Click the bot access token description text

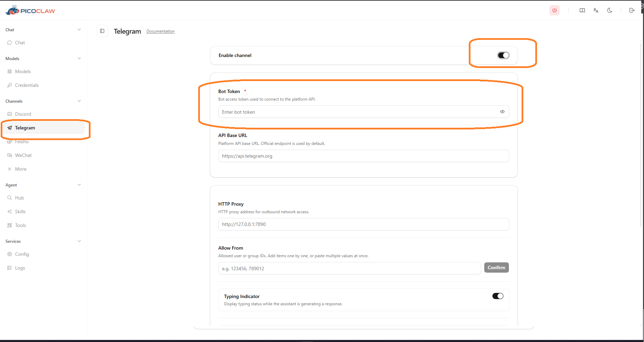[267, 99]
